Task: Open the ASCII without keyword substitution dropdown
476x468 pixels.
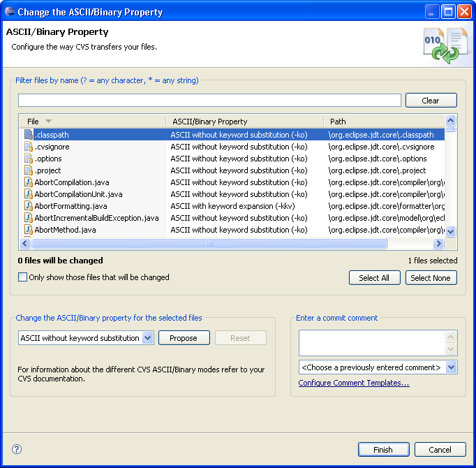Action: [147, 337]
